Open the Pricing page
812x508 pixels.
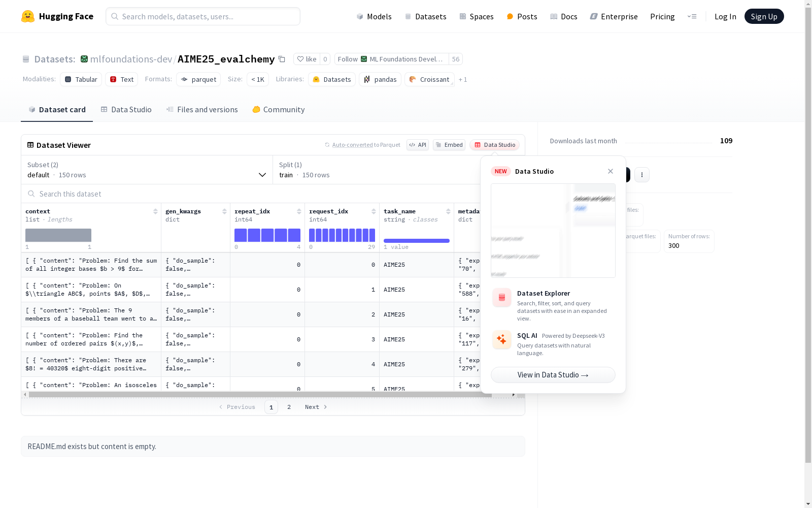662,16
